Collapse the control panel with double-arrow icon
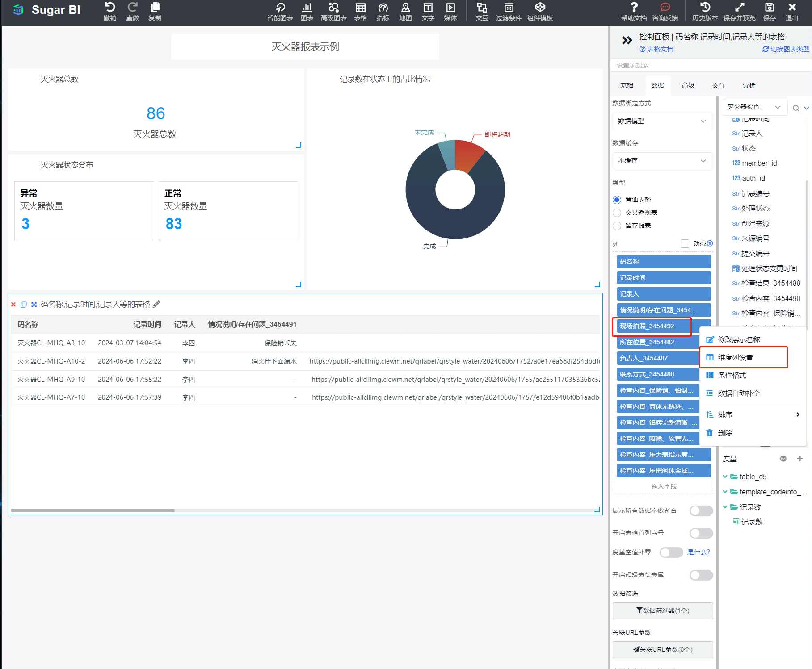The width and height of the screenshot is (812, 669). pos(627,40)
